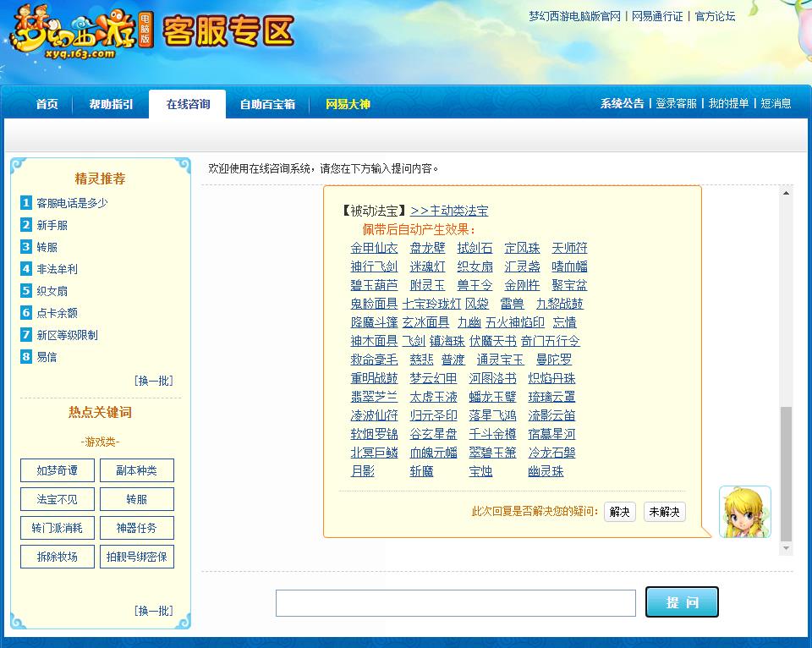This screenshot has height=648, width=812.
Task: Open the 宿幕星河 link
Action: [551, 435]
